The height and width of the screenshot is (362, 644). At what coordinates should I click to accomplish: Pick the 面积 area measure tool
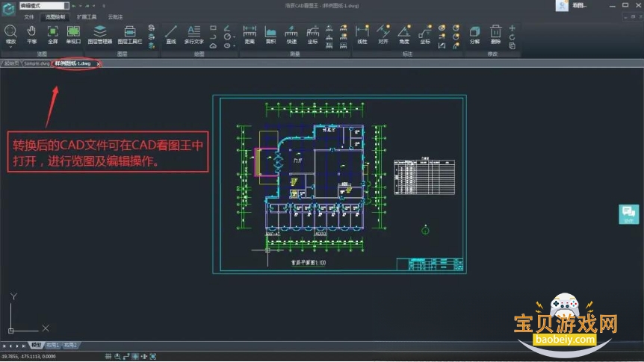click(270, 34)
